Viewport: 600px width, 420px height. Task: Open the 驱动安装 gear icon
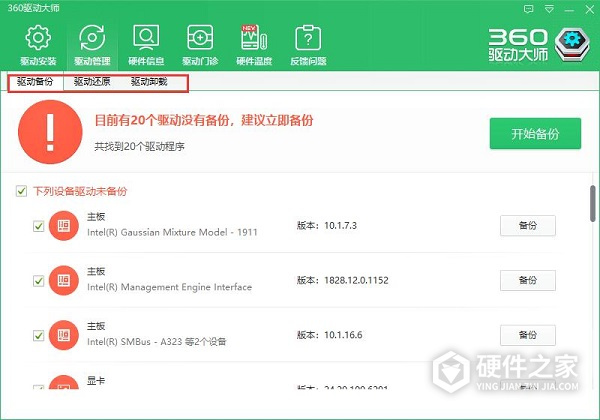coord(38,37)
